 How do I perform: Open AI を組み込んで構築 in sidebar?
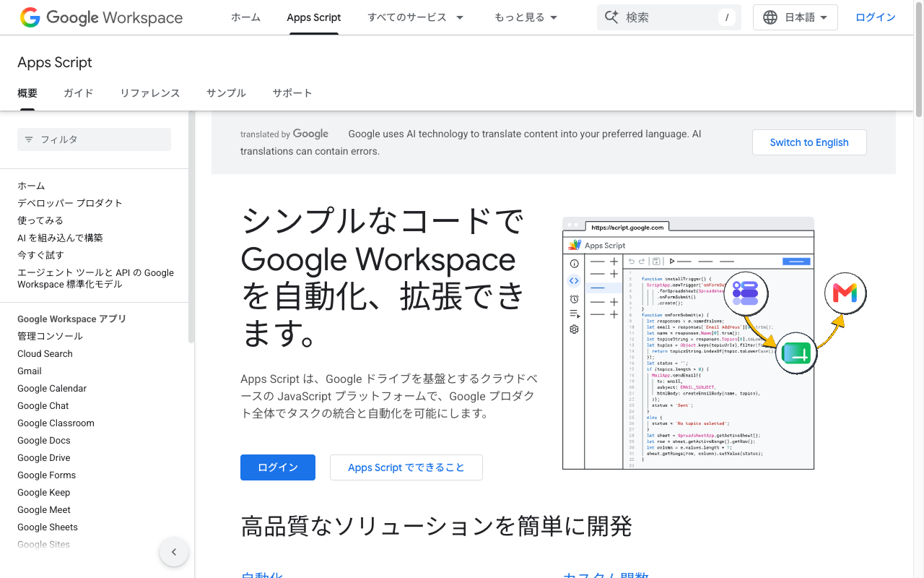[x=60, y=238]
